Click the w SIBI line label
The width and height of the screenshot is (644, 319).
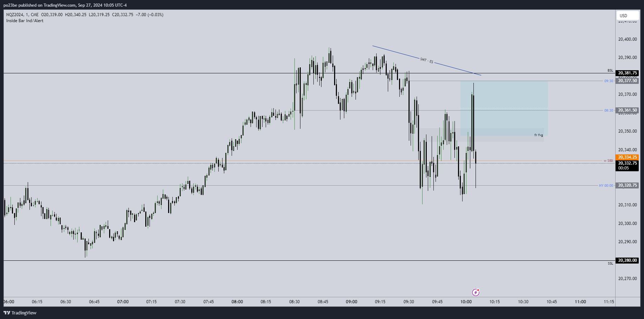tap(608, 161)
